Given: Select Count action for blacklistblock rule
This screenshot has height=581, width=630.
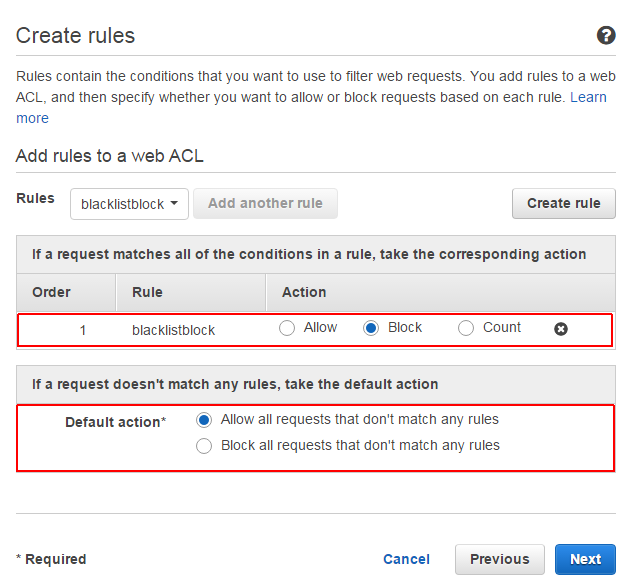Looking at the screenshot, I should coord(466,328).
